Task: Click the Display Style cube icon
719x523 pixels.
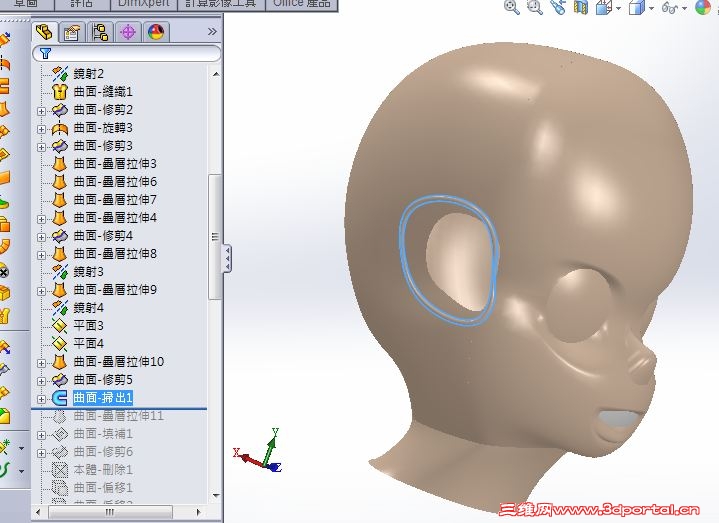Action: [636, 7]
